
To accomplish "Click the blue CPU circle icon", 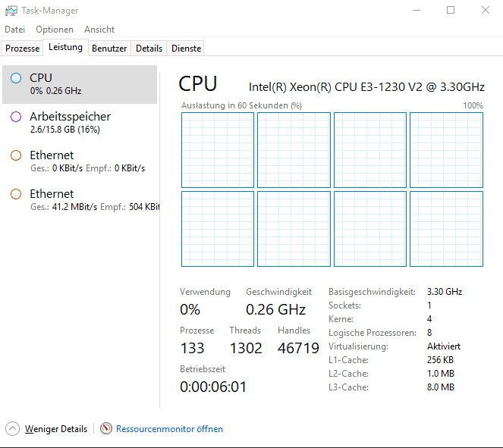I will pyautogui.click(x=16, y=78).
